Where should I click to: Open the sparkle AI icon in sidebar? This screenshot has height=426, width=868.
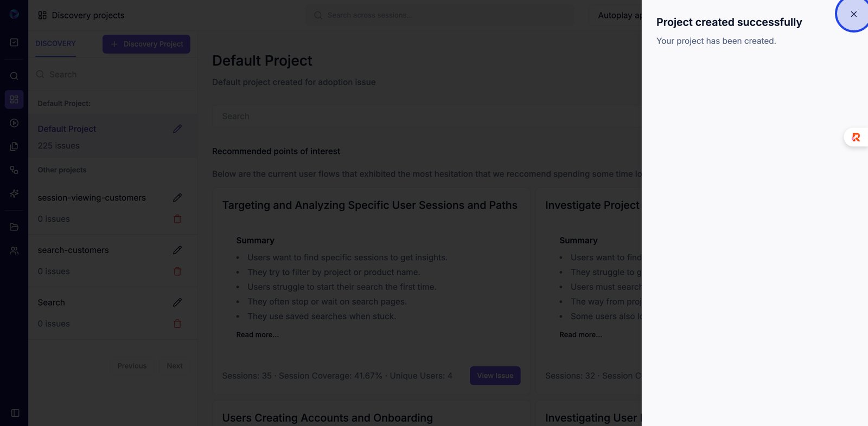point(14,193)
